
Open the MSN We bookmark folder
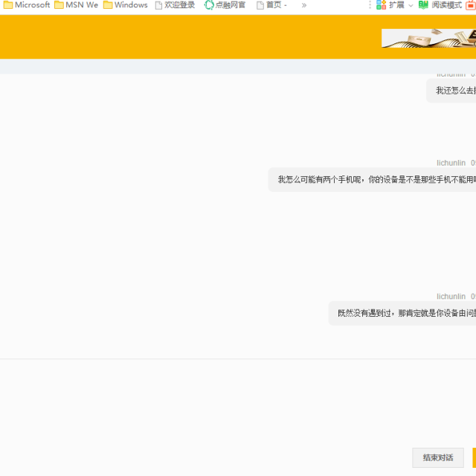(76, 5)
